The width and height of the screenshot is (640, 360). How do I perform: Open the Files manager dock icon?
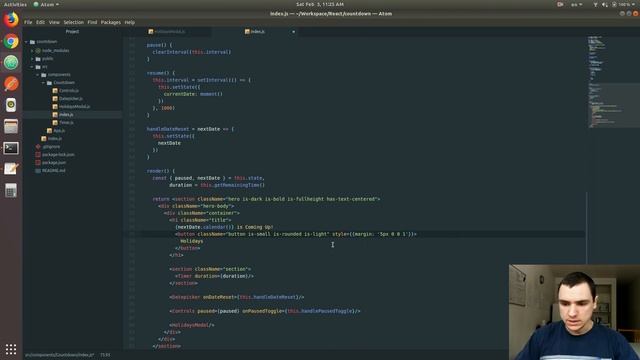coord(11,127)
